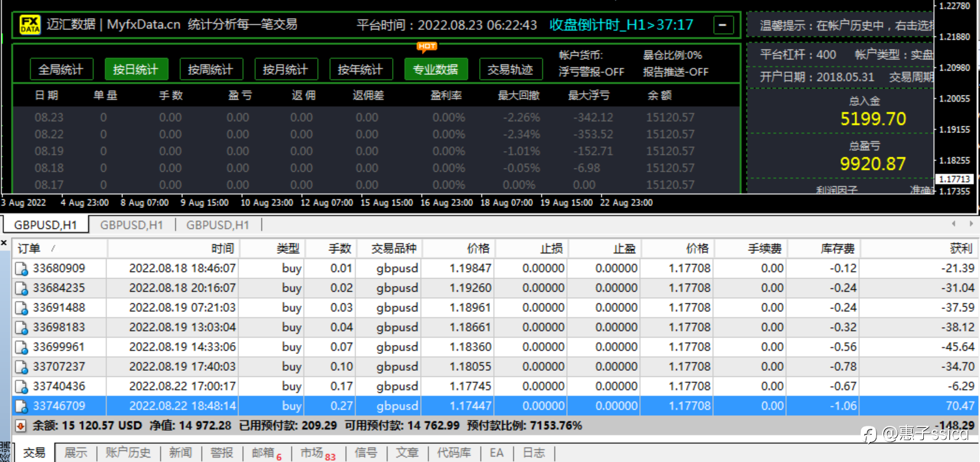Open order icon for 33684235
The image size is (980, 462).
point(22,288)
